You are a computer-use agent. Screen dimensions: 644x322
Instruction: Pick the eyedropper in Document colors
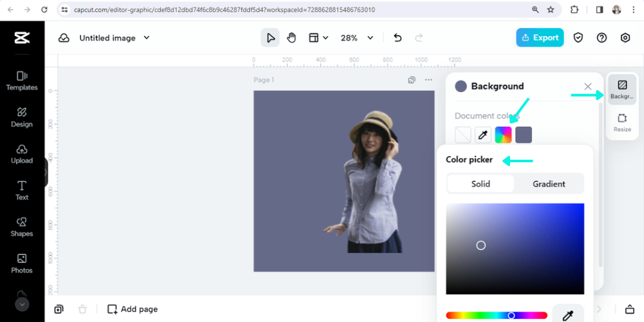click(x=483, y=135)
